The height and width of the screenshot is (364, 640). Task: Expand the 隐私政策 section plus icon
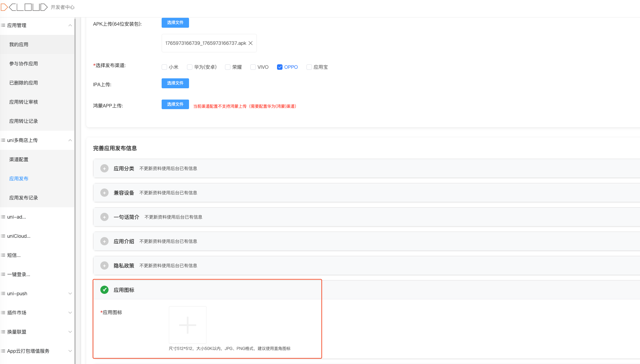104,265
